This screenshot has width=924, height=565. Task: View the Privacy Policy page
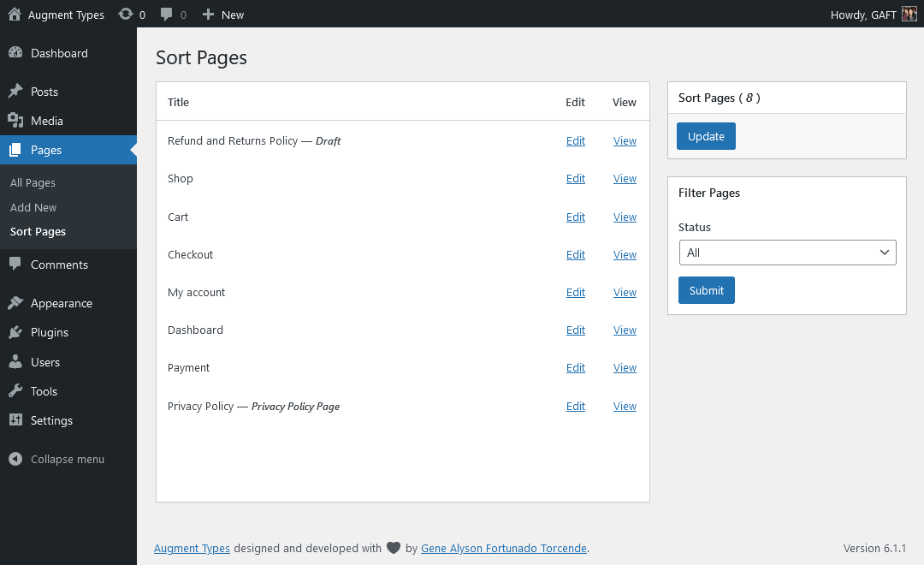(625, 407)
